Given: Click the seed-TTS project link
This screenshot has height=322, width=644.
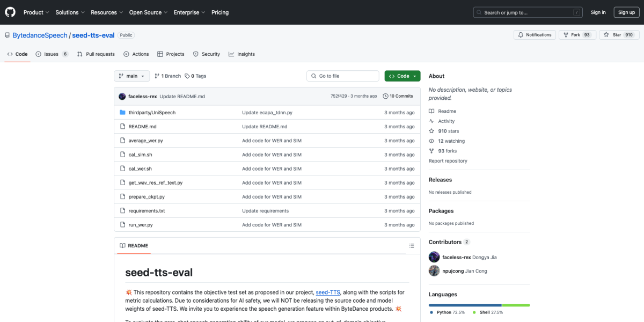Looking at the screenshot, I should [327, 292].
